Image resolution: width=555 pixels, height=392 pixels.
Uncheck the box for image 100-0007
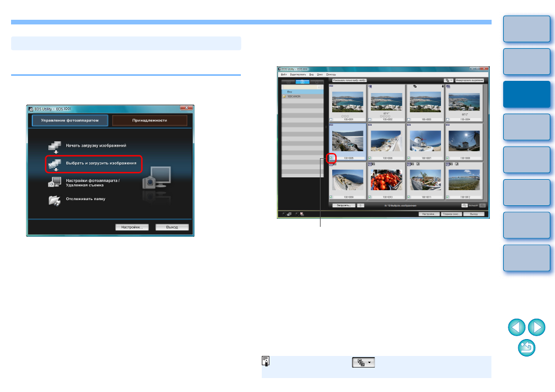tap(409, 158)
